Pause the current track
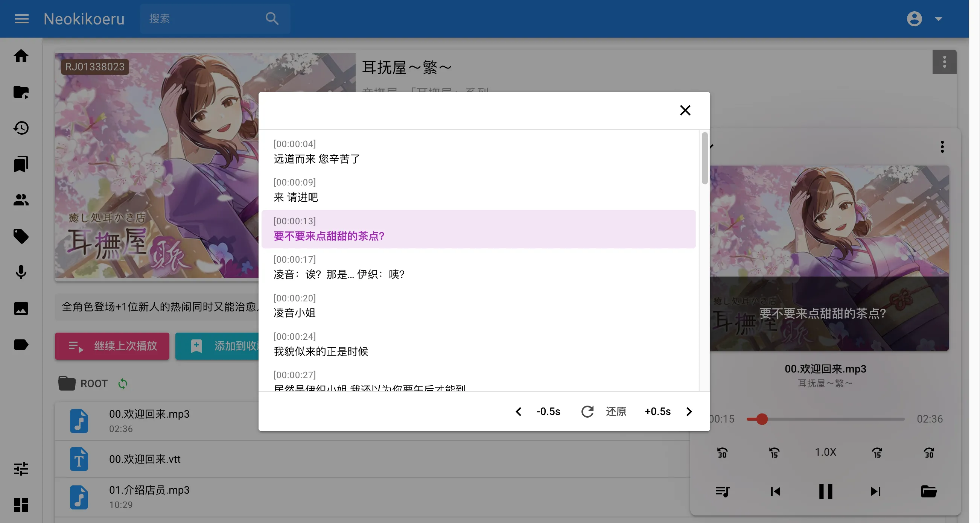 point(826,491)
